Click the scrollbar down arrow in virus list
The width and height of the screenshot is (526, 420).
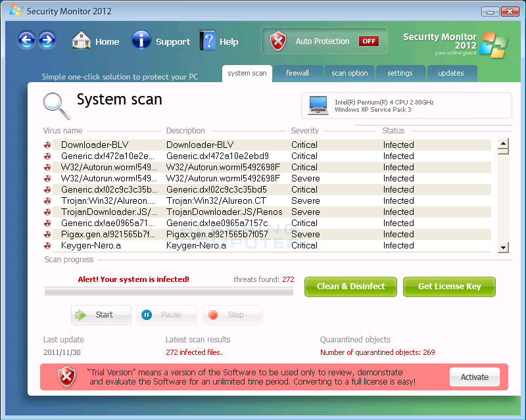pos(503,248)
